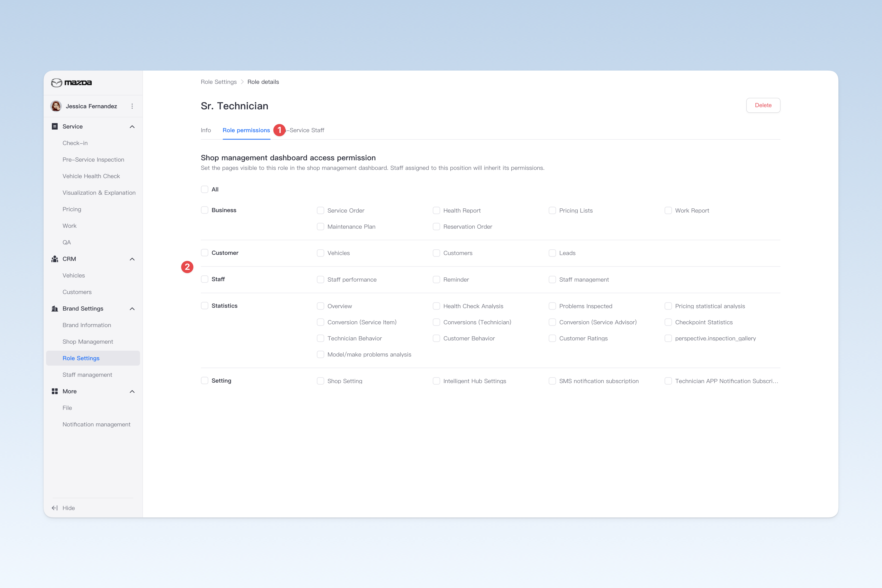Open Jessica Fernandez's three-dot menu

132,106
